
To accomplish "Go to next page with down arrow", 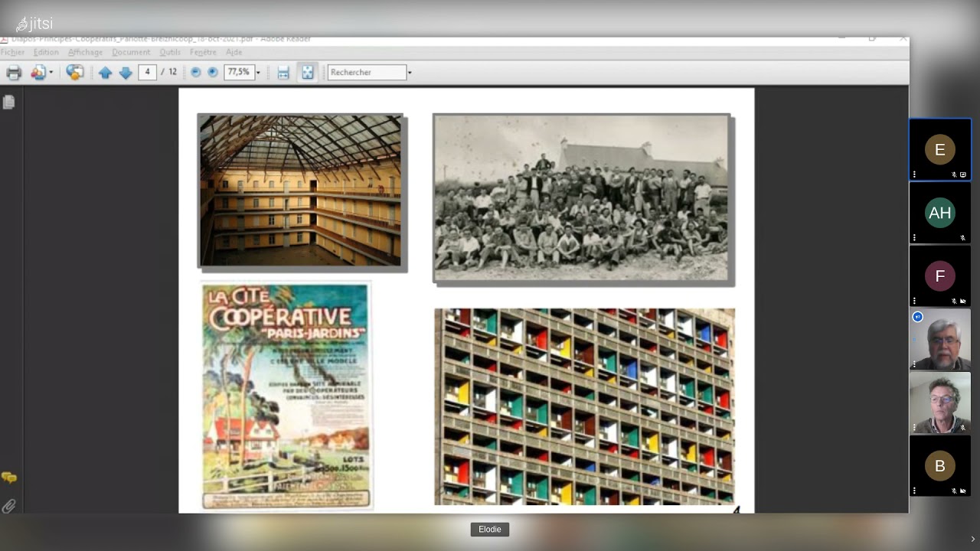I will click(126, 73).
